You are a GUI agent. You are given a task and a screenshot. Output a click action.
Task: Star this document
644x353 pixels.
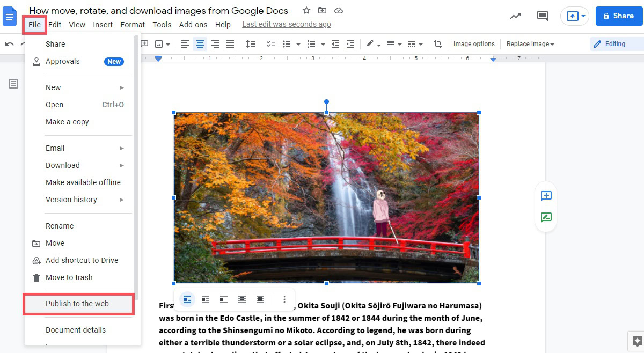306,10
